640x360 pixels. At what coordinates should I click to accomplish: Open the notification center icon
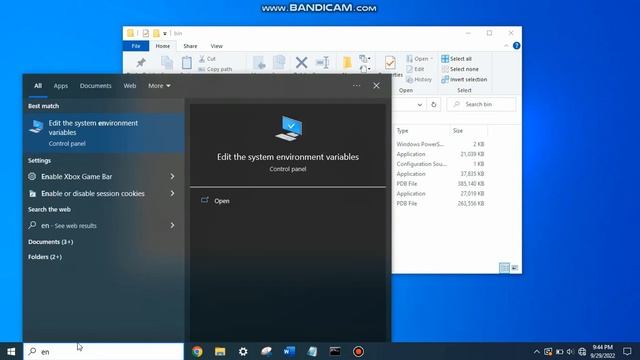point(627,351)
